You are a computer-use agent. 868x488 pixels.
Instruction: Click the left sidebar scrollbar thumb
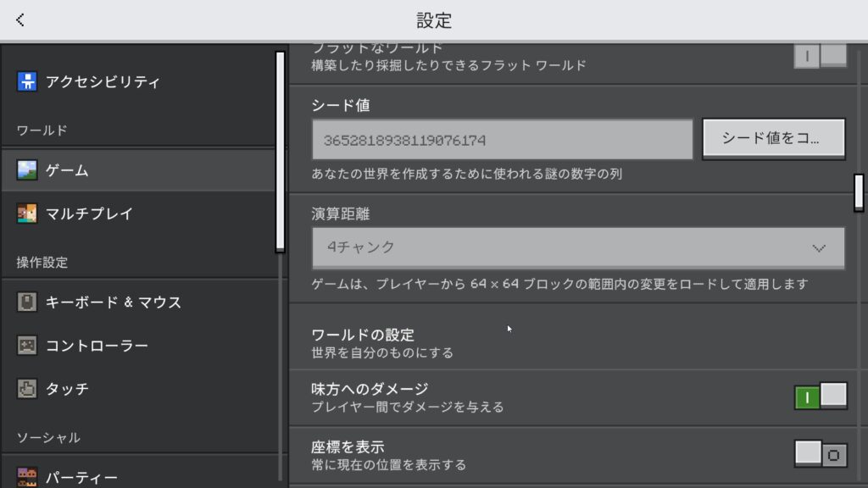tap(280, 152)
